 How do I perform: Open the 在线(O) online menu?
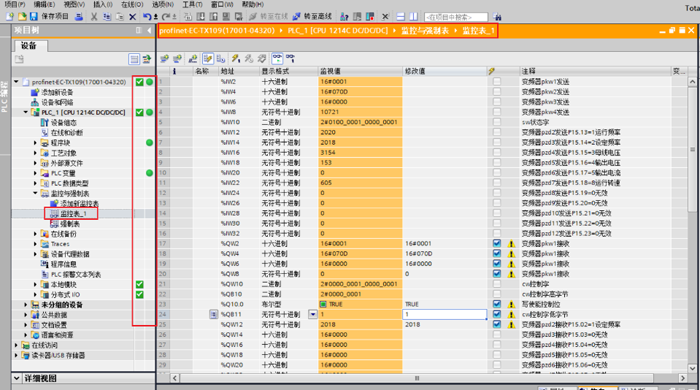pyautogui.click(x=132, y=4)
